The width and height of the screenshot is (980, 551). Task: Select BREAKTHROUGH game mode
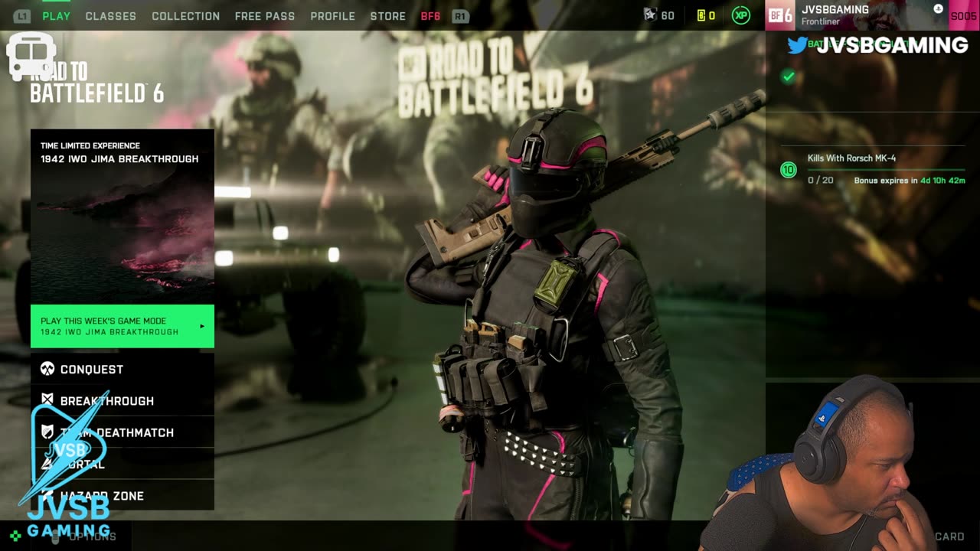click(x=122, y=400)
